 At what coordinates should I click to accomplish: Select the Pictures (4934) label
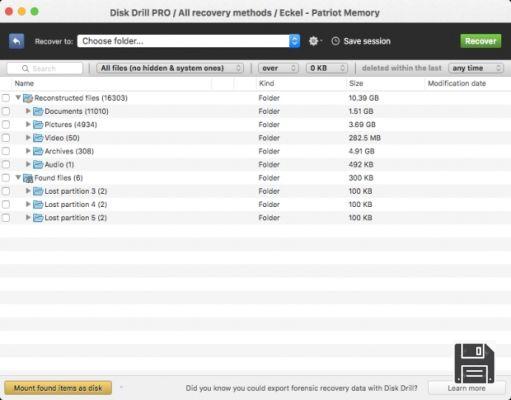tap(71, 125)
